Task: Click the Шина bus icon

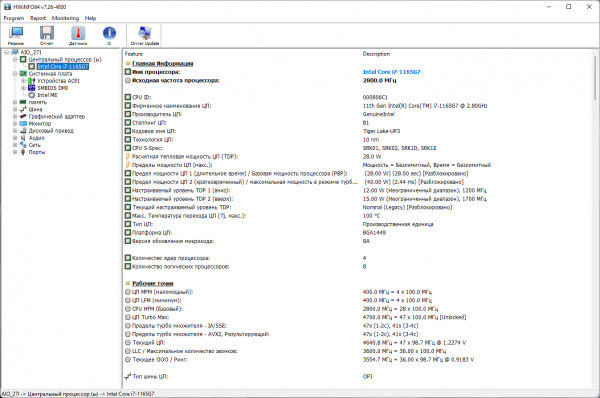Action: click(x=23, y=109)
